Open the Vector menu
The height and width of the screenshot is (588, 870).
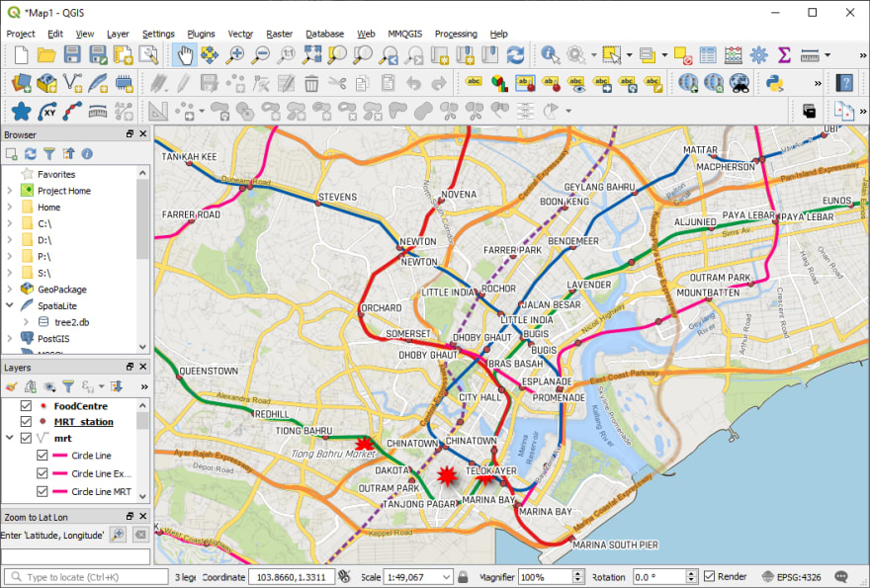[x=240, y=34]
